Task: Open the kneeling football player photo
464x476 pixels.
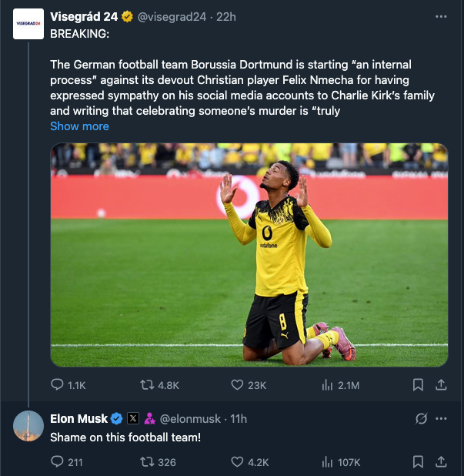Action: pos(249,254)
